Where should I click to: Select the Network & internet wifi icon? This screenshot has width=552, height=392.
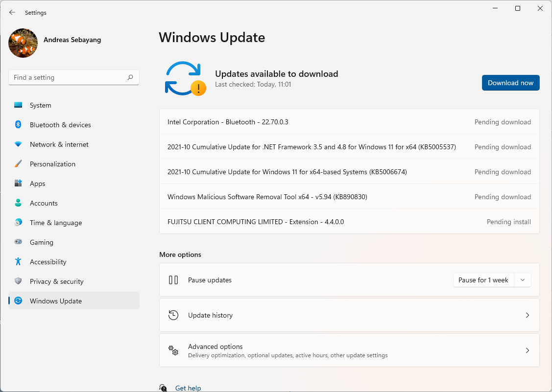tap(18, 144)
